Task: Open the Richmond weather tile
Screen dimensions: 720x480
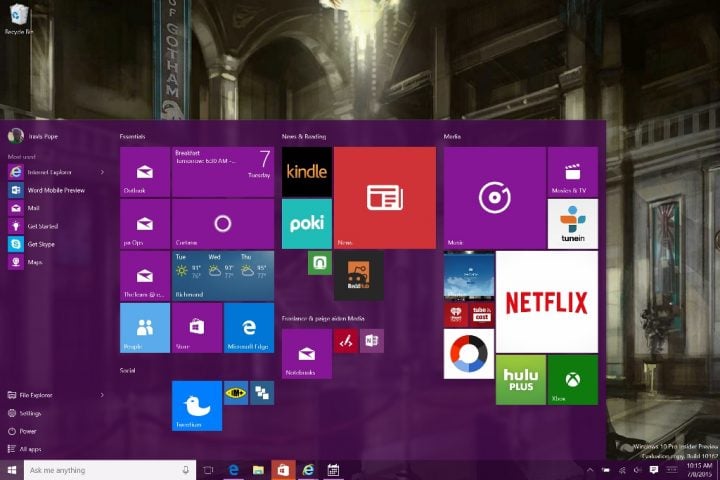Action: coord(223,276)
